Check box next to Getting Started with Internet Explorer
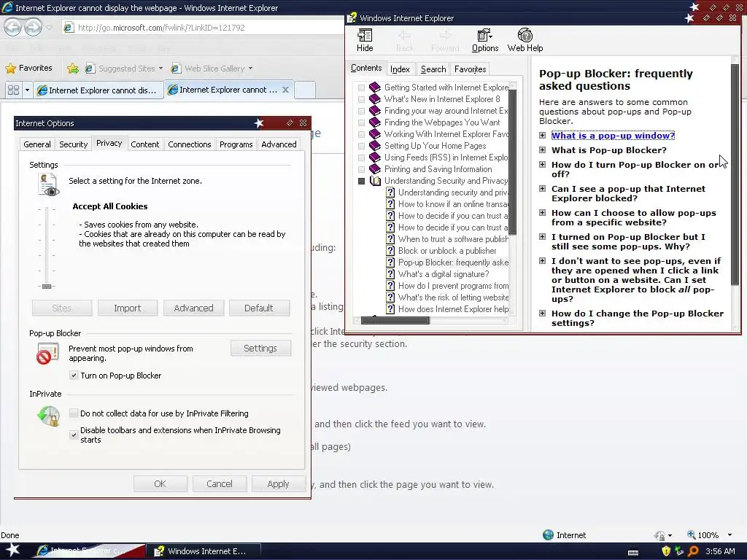Viewport: 747px width, 560px height. point(362,87)
